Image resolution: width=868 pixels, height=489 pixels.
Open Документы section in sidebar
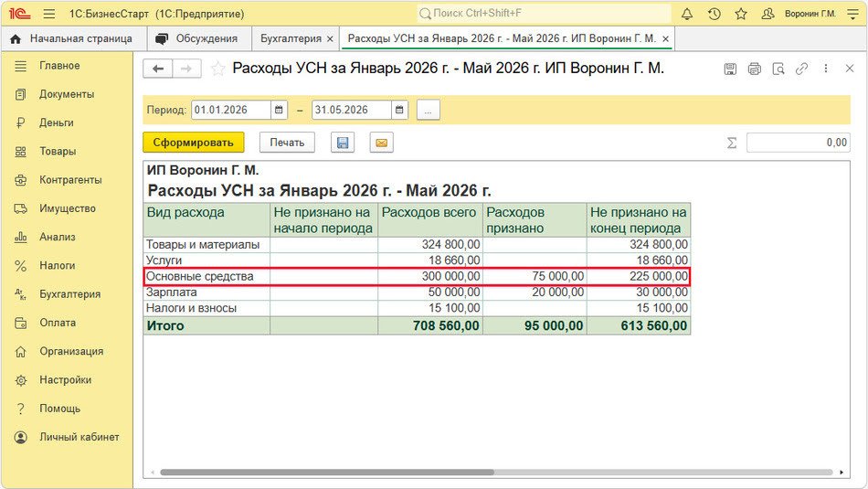pos(67,94)
